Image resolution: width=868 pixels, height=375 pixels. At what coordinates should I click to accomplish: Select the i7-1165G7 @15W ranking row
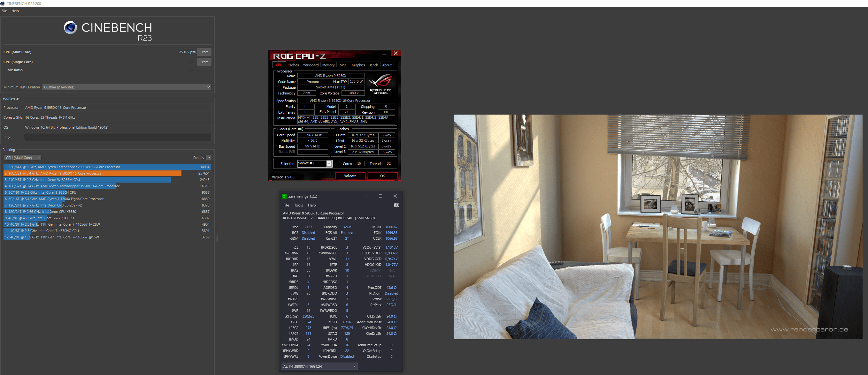(x=107, y=237)
